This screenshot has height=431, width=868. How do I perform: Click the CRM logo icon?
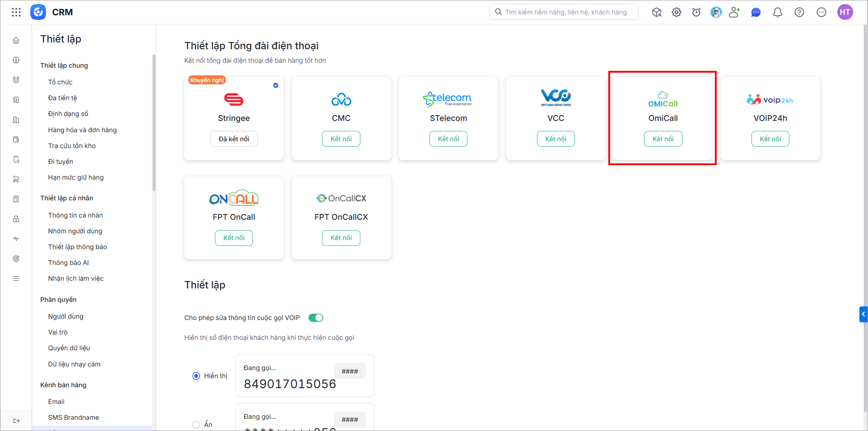tap(38, 12)
